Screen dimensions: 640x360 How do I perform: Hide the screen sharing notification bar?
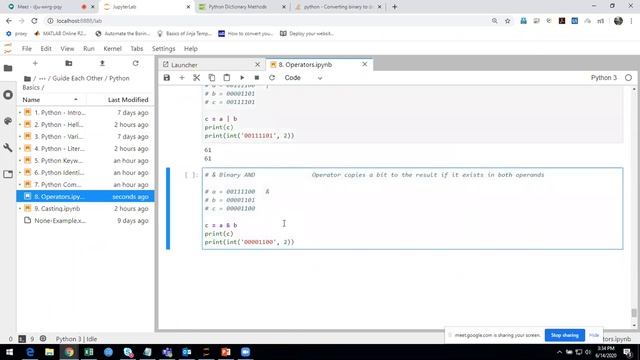pyautogui.click(x=594, y=335)
